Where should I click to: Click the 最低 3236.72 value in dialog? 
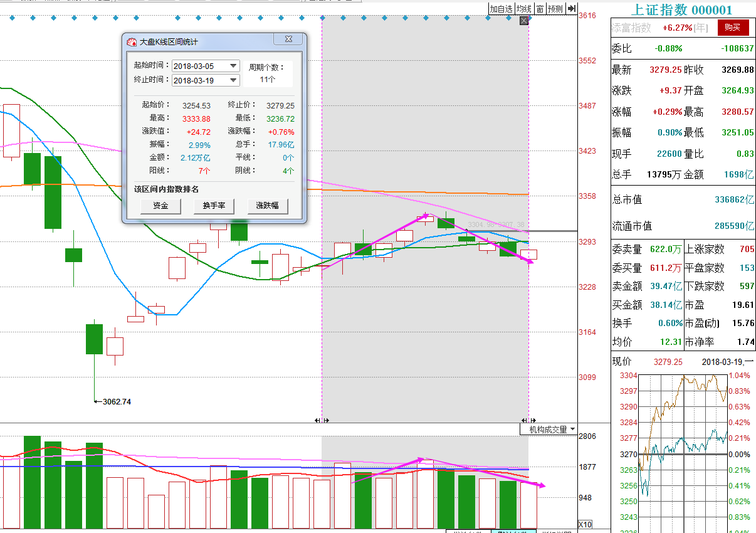280,119
